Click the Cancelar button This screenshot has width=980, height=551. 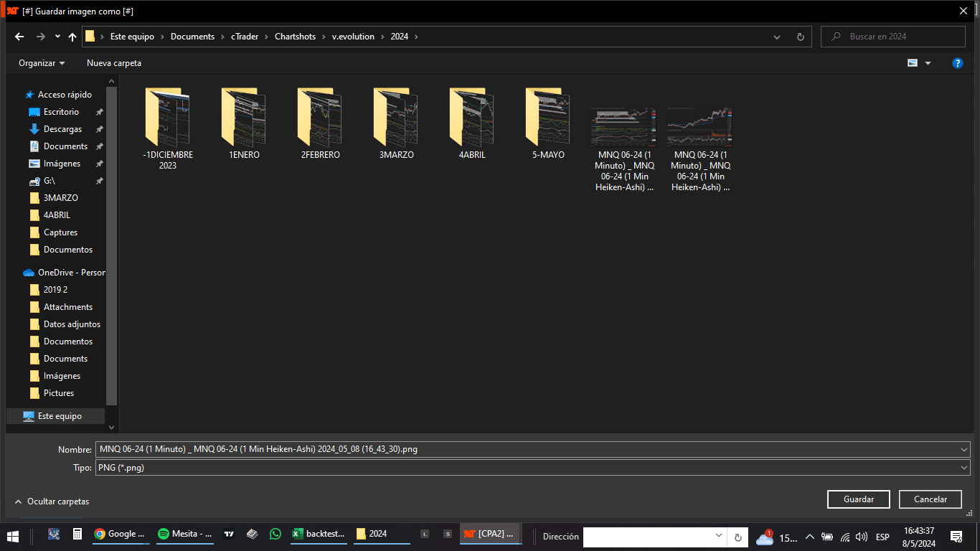[930, 499]
